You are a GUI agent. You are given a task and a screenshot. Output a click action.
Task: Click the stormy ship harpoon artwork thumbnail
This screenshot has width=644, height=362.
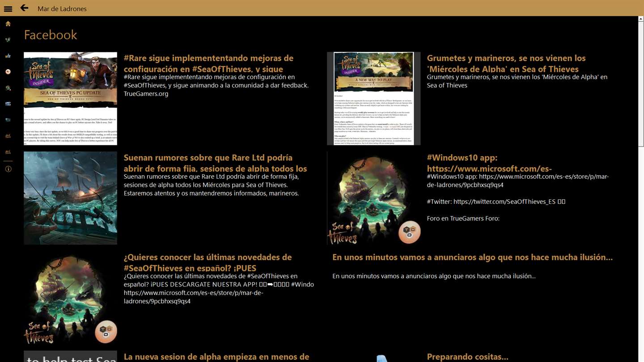pos(70,198)
